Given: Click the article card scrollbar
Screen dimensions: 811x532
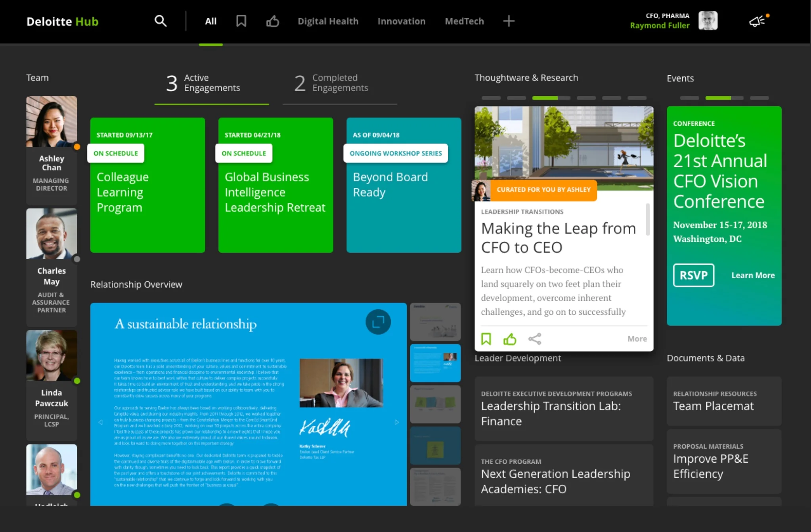Looking at the screenshot, I should click(x=648, y=219).
